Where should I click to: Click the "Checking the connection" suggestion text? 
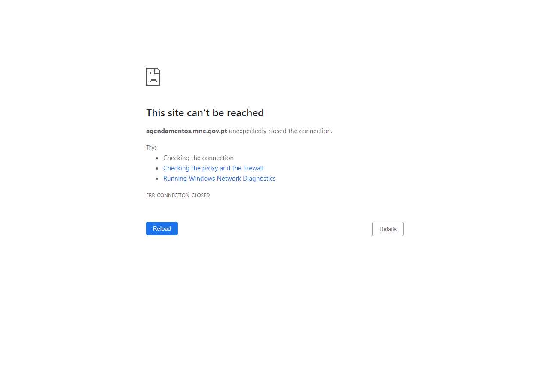pyautogui.click(x=199, y=158)
